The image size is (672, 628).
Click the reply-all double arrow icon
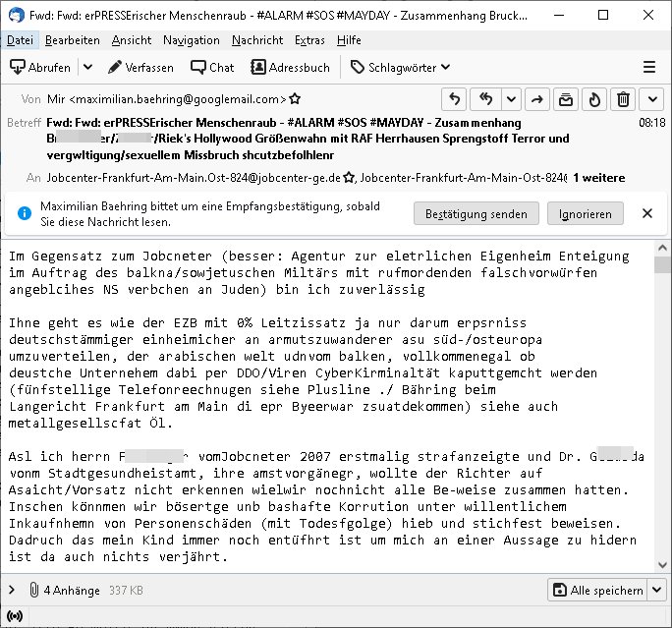(x=485, y=99)
